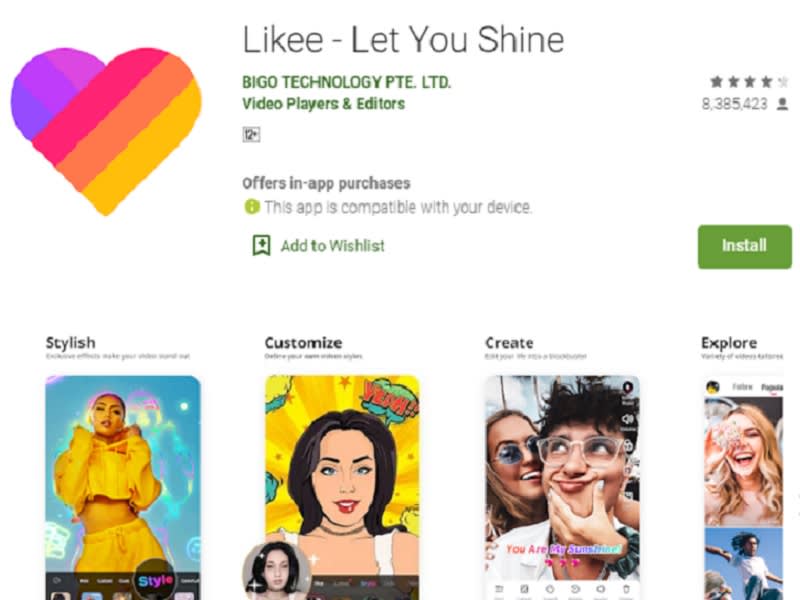Click the 12+ content rating badge

coord(251,134)
